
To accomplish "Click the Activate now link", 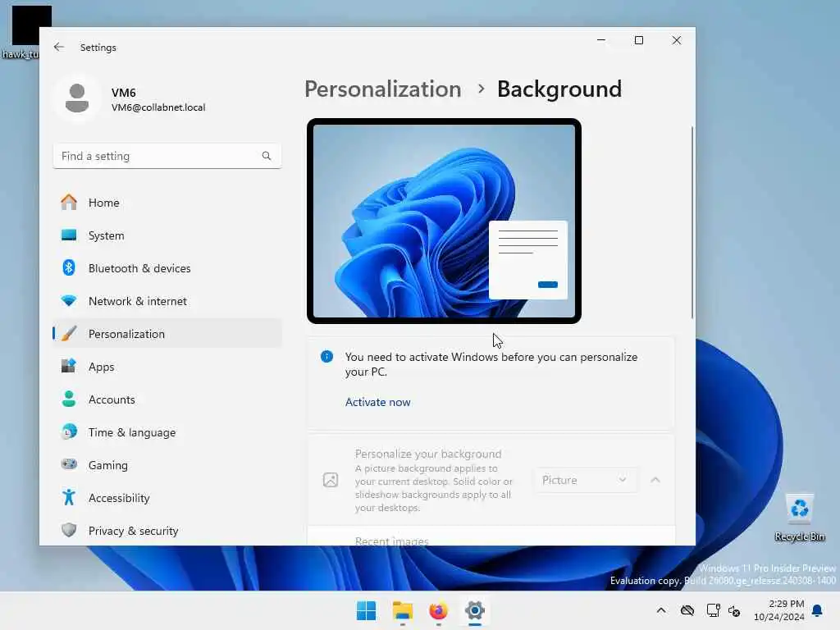I will coord(377,402).
